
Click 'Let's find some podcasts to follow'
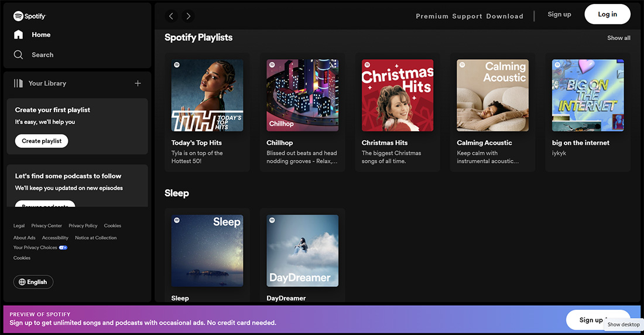point(68,176)
